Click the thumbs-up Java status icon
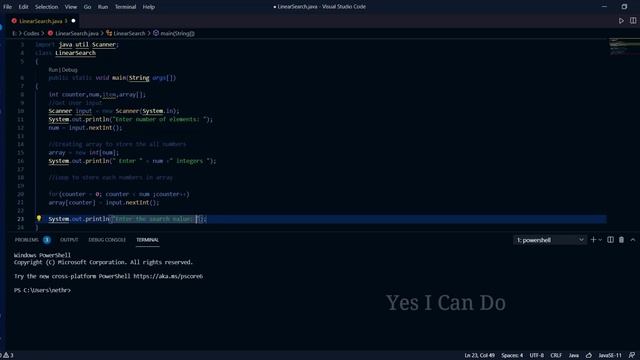 589,356
